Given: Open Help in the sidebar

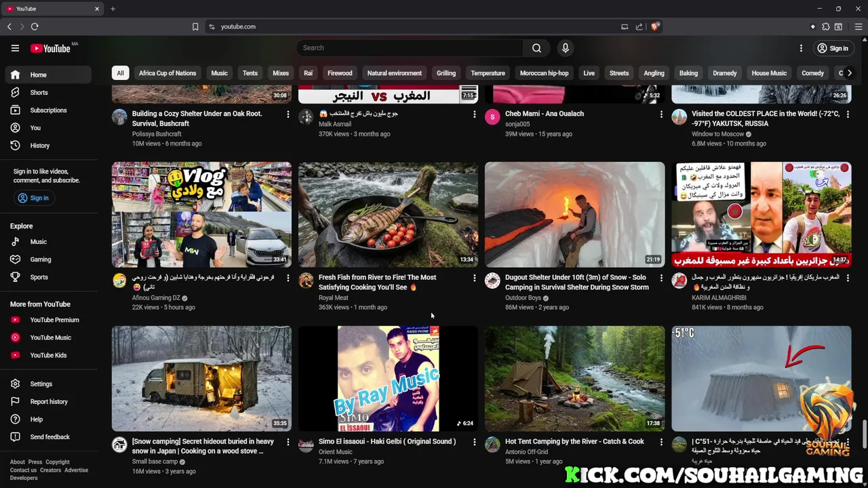Looking at the screenshot, I should click(47, 420).
